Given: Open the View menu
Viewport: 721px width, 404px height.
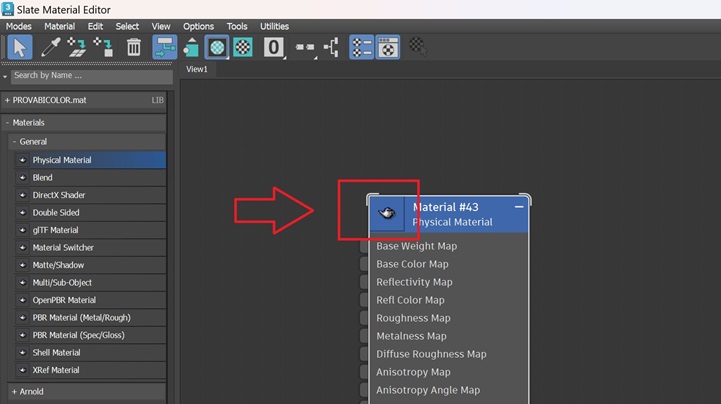Looking at the screenshot, I should (161, 26).
